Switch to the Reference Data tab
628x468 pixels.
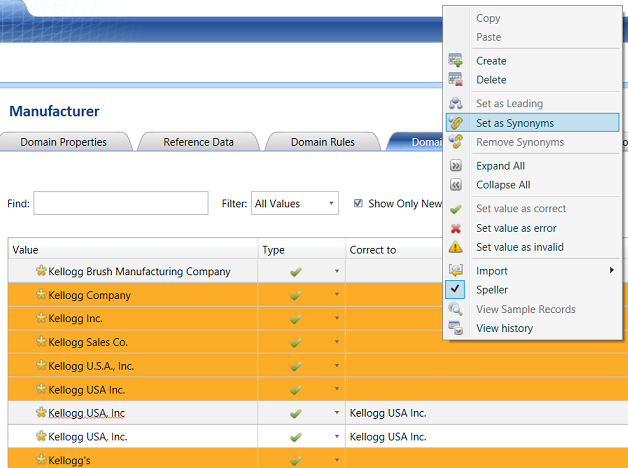click(x=198, y=142)
